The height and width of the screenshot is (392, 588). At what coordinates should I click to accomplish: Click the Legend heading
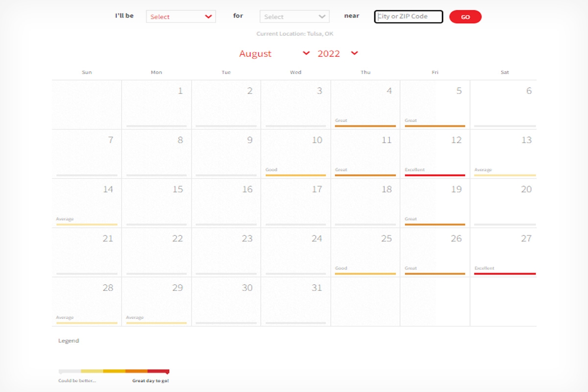(x=69, y=341)
